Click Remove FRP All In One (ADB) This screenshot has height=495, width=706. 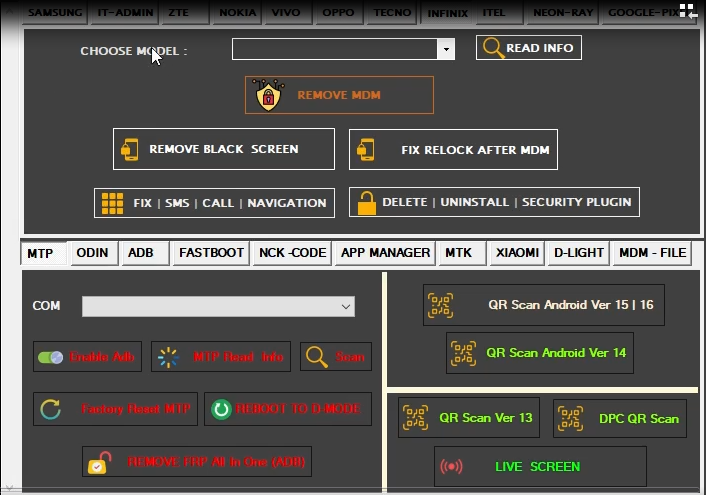(x=198, y=463)
